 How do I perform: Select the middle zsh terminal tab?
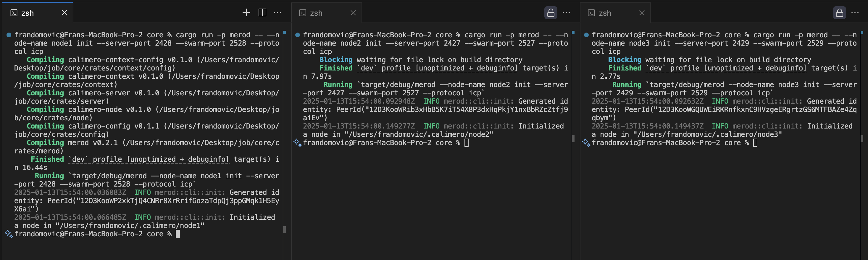(327, 13)
